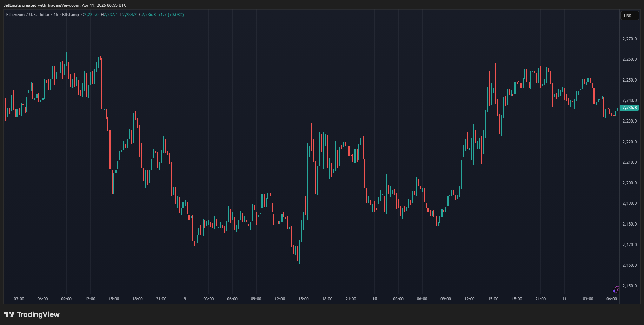Click the 2,180.0 price axis label

coord(629,224)
